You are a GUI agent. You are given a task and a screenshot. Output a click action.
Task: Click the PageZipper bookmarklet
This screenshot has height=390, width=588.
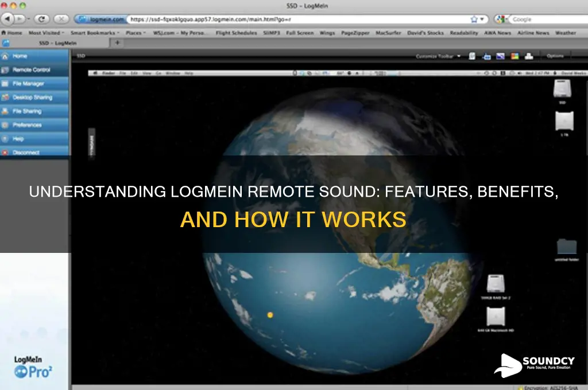point(355,33)
